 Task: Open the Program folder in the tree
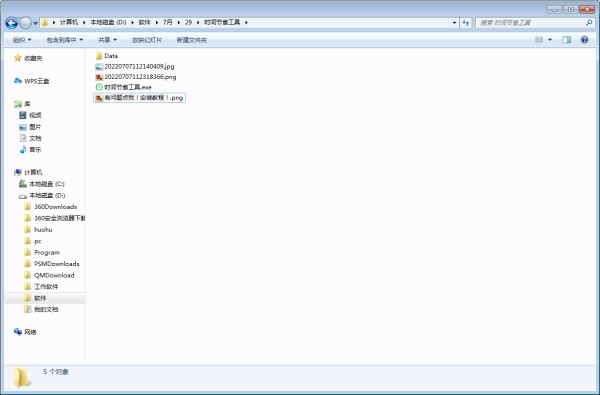pos(42,253)
